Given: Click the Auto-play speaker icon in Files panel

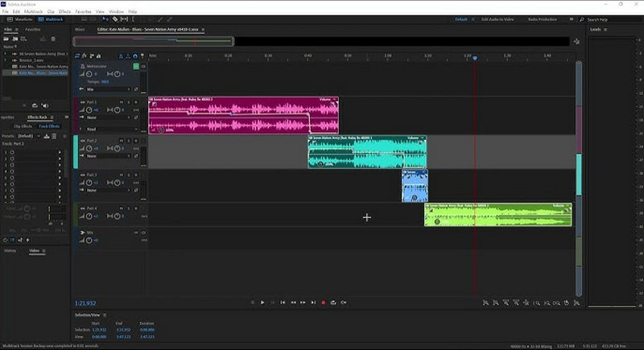Looking at the screenshot, I should pyautogui.click(x=45, y=105).
